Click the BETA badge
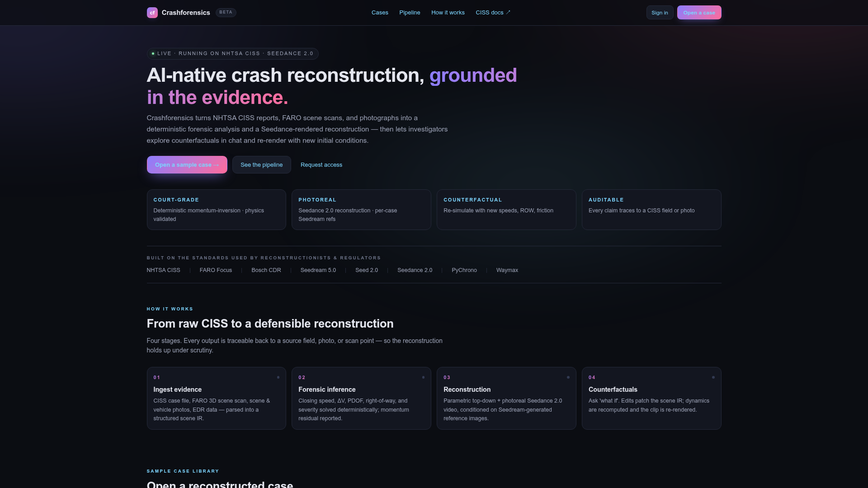The image size is (868, 488). 226,13
